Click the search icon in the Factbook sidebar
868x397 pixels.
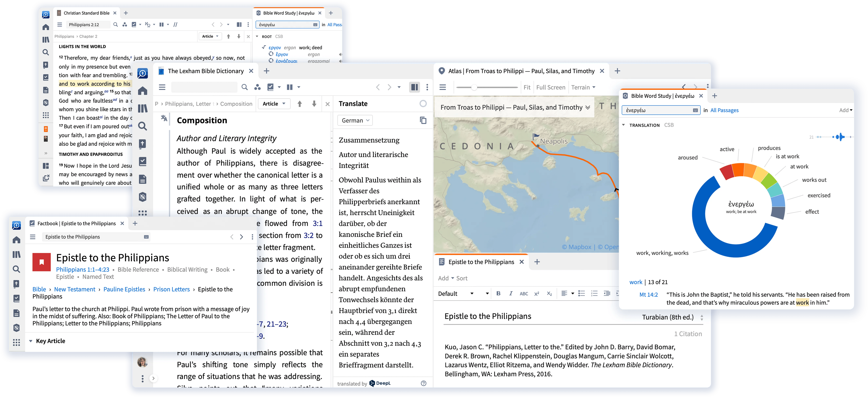pyautogui.click(x=16, y=269)
